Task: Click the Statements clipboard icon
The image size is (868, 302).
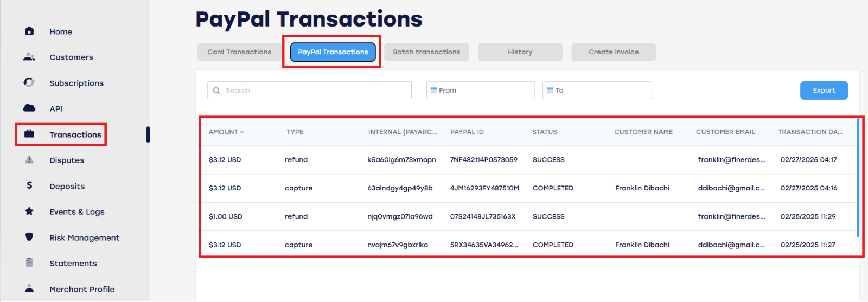Action: pyautogui.click(x=29, y=262)
